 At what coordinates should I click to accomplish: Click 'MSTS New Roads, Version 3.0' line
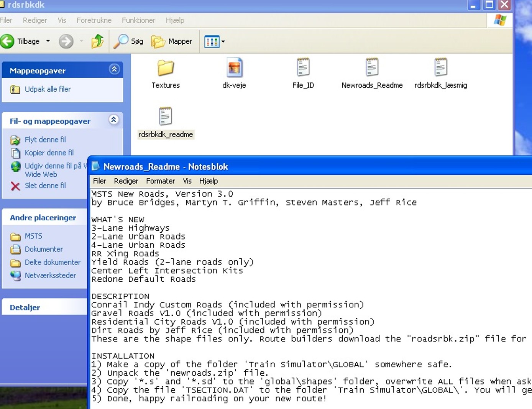(162, 194)
